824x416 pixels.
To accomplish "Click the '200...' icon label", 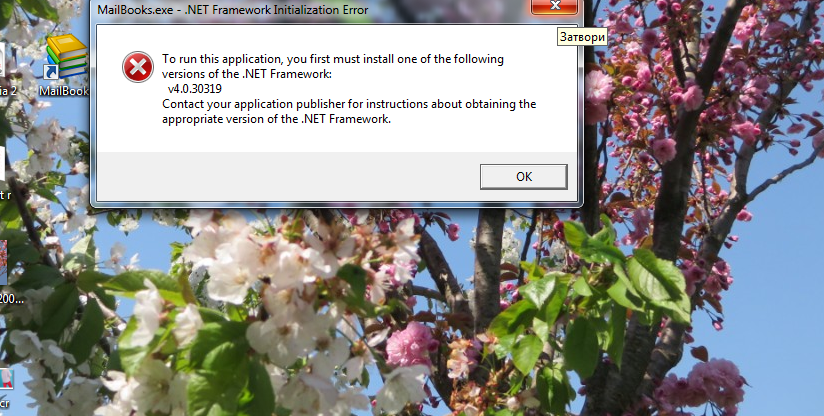I will [x=12, y=299].
